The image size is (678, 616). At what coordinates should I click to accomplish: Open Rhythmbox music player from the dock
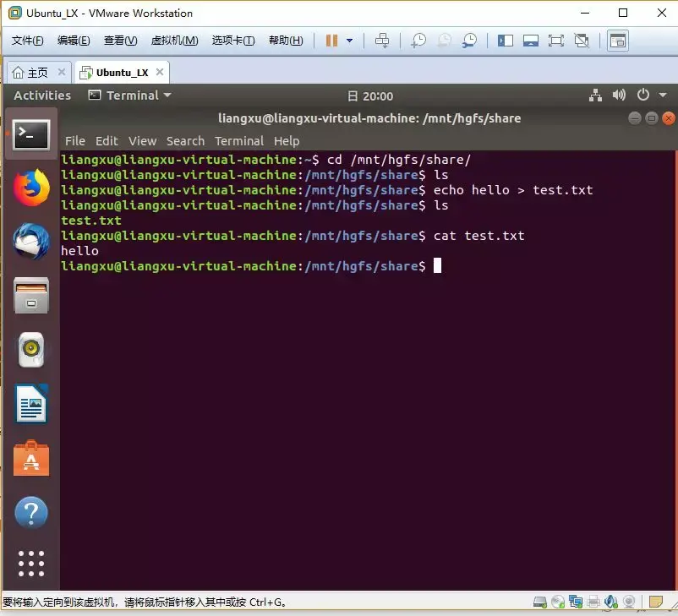tap(31, 350)
